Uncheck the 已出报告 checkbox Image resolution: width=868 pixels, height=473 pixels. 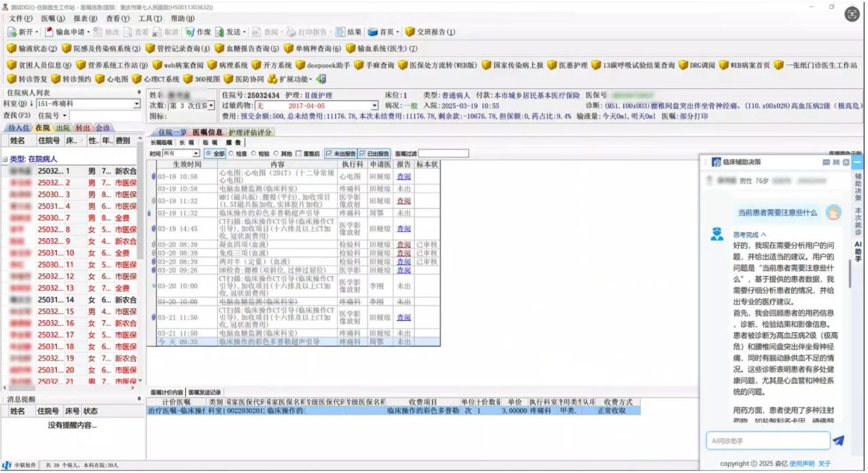[362, 152]
